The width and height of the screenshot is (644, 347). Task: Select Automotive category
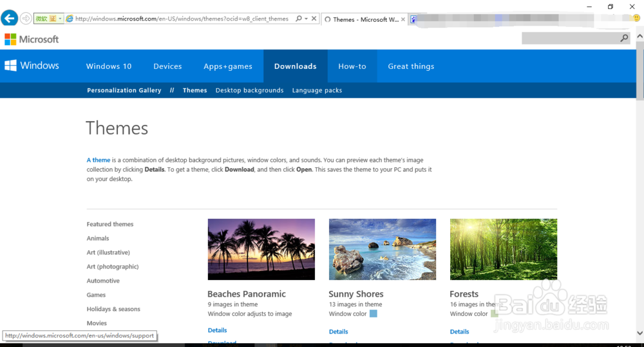coord(102,281)
